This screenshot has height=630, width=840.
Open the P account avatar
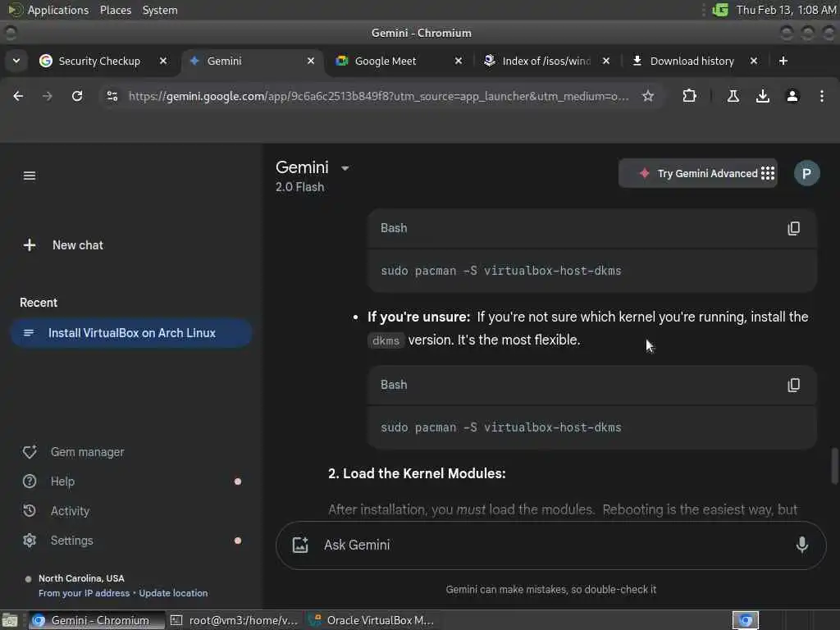tap(806, 173)
